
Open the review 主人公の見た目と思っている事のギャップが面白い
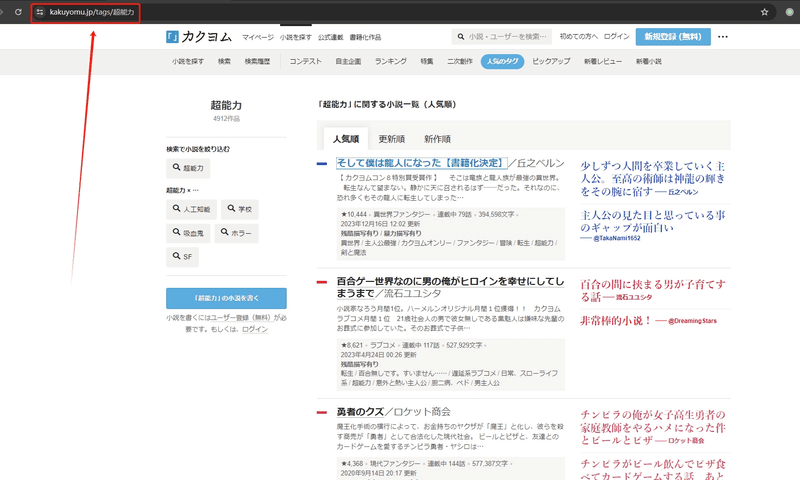[x=653, y=221]
